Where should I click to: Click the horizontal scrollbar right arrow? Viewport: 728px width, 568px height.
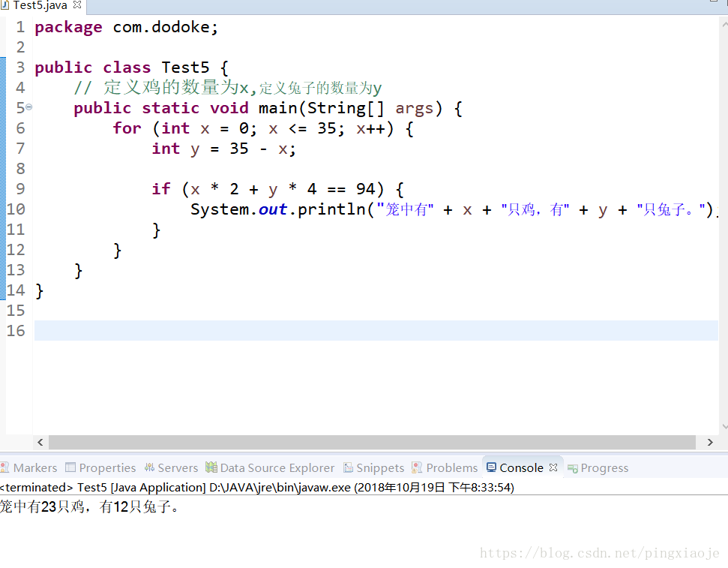click(710, 442)
